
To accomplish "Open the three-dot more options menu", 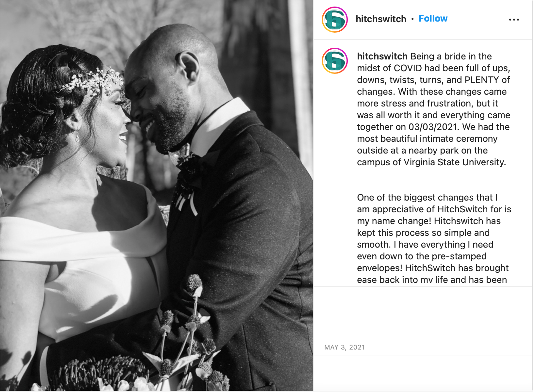I will coord(514,20).
